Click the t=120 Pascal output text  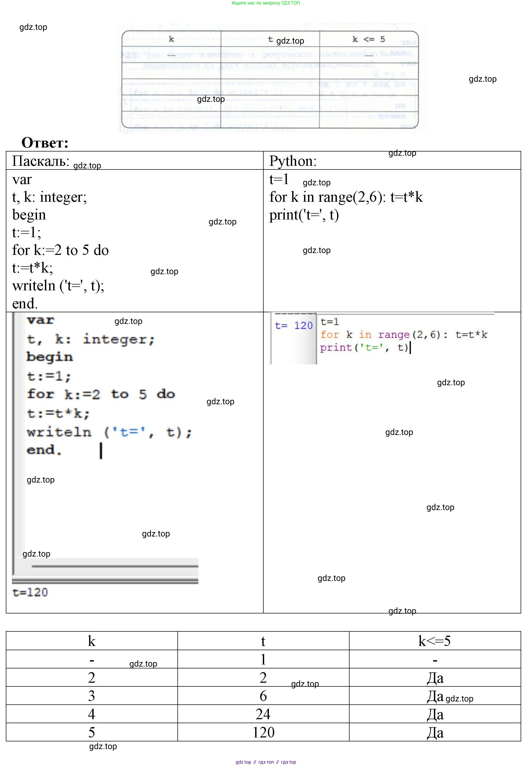(x=30, y=592)
